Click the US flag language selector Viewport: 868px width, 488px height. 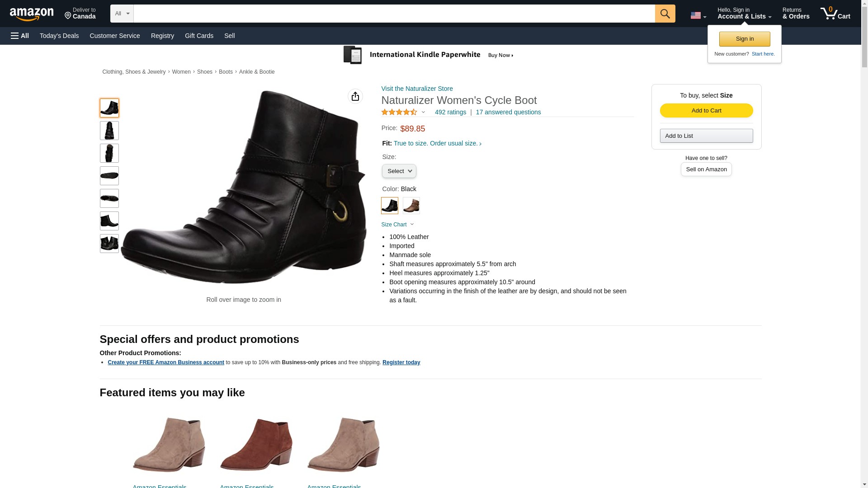698,15
